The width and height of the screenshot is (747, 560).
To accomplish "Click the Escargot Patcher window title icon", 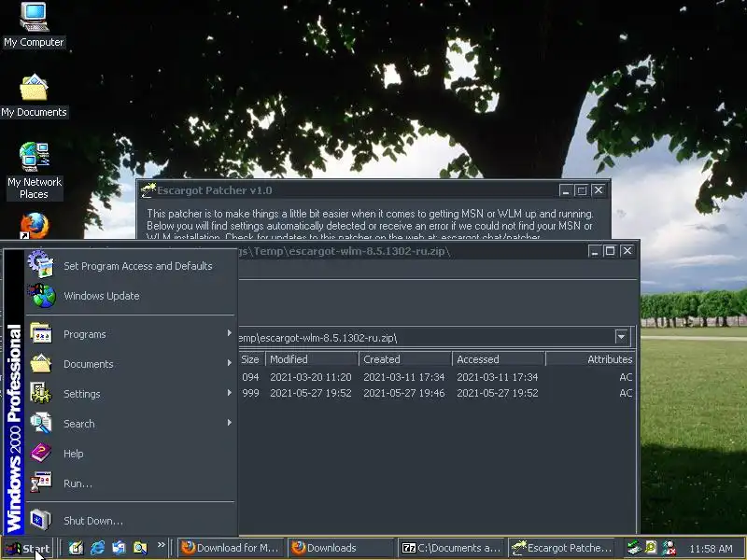I will pos(148,190).
